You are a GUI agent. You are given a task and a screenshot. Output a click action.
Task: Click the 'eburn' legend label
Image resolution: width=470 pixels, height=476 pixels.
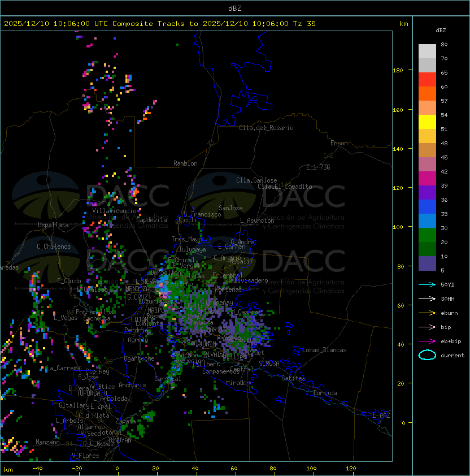click(x=449, y=313)
